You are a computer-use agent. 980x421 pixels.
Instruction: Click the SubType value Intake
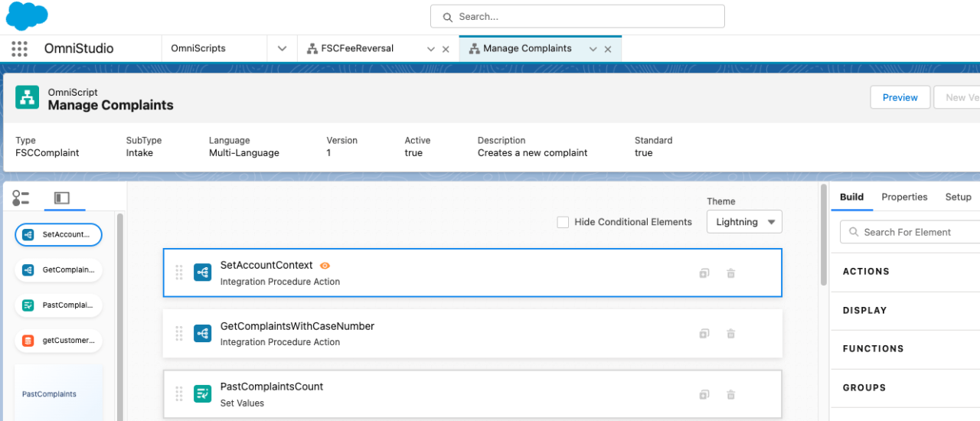pyautogui.click(x=139, y=153)
